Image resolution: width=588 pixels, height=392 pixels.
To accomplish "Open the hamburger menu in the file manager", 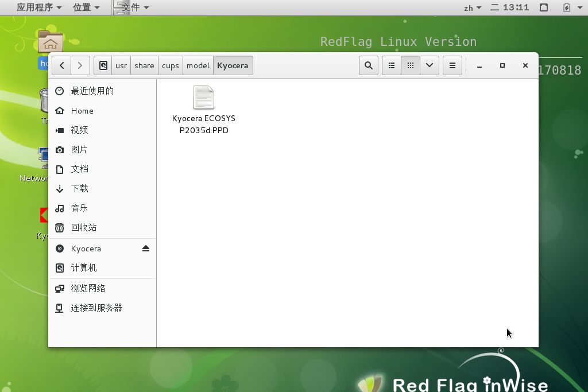I will click(x=452, y=65).
